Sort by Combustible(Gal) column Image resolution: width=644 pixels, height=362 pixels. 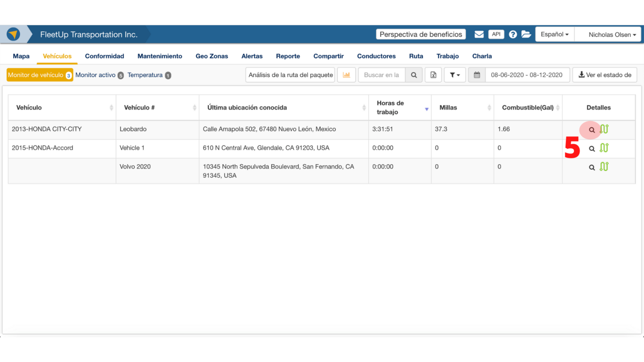528,108
